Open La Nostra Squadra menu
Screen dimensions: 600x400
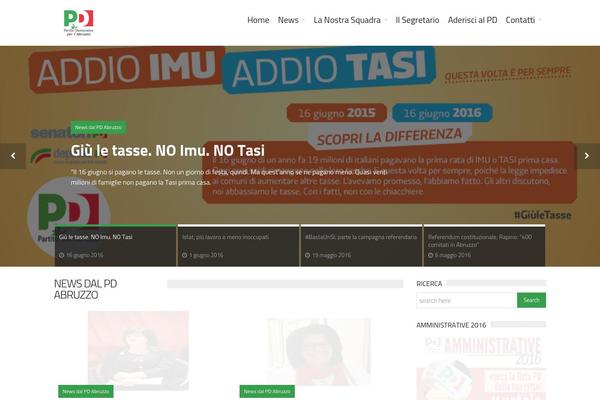pyautogui.click(x=347, y=20)
